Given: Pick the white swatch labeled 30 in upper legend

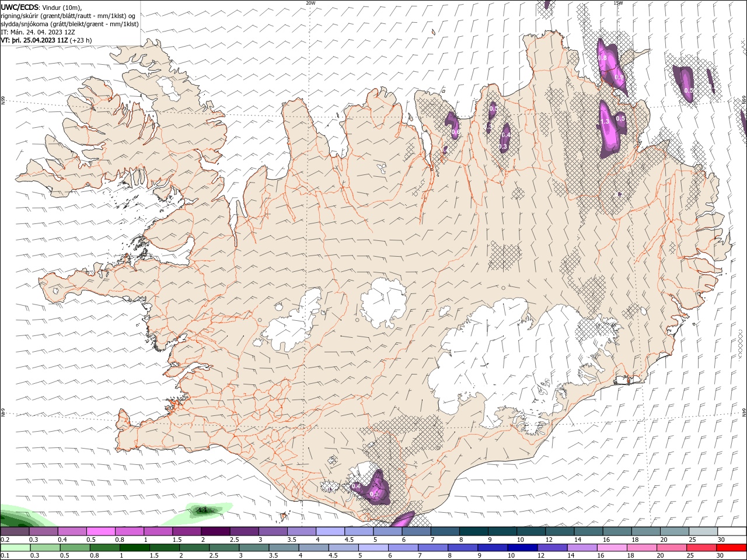Looking at the screenshot, I should pos(731,531).
